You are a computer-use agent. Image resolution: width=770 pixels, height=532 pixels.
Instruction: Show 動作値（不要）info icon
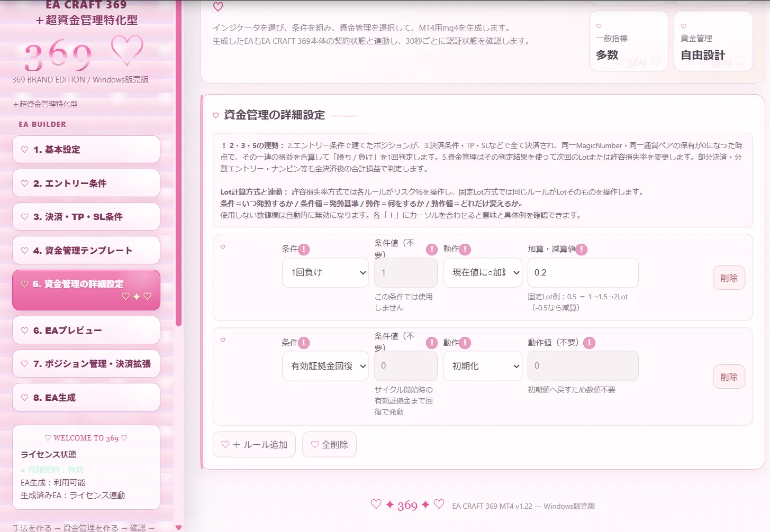[589, 343]
